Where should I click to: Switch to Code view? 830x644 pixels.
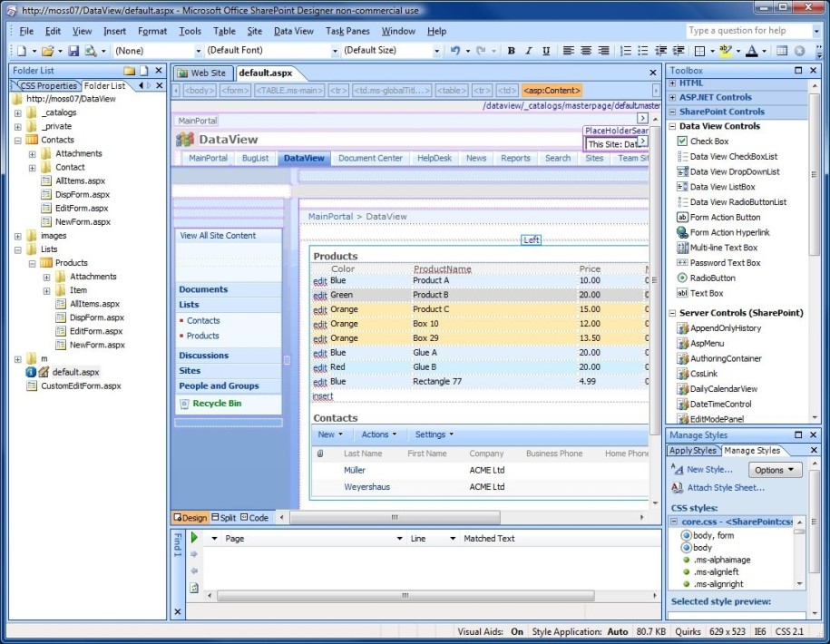[254, 518]
